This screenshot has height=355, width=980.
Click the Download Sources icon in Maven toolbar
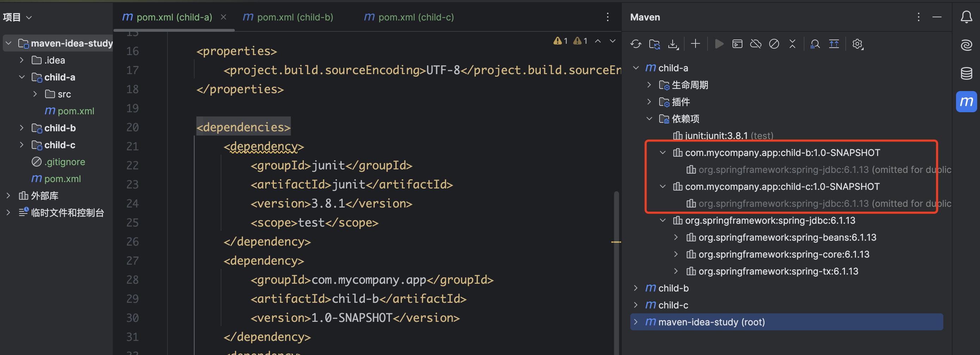point(673,44)
